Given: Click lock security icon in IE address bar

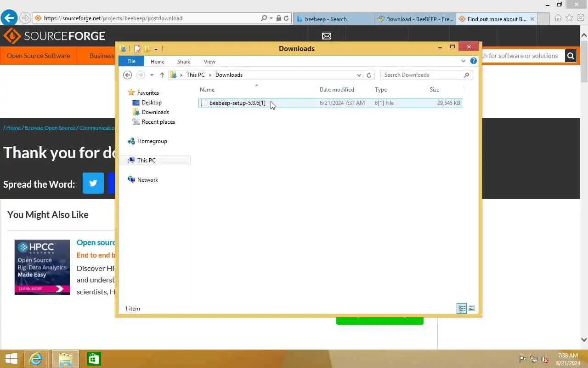Looking at the screenshot, I should click(278, 18).
